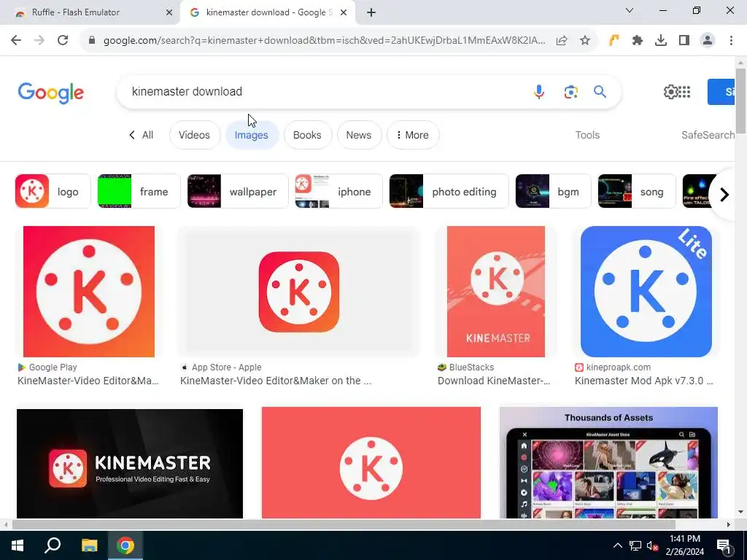This screenshot has height=560, width=747.
Task: Open kineproapk.com Kinemaster Mod Apk link
Action: (x=643, y=381)
